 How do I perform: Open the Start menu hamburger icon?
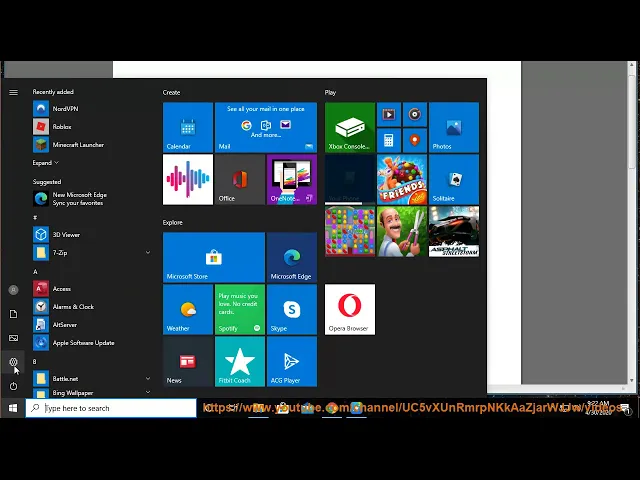13,92
